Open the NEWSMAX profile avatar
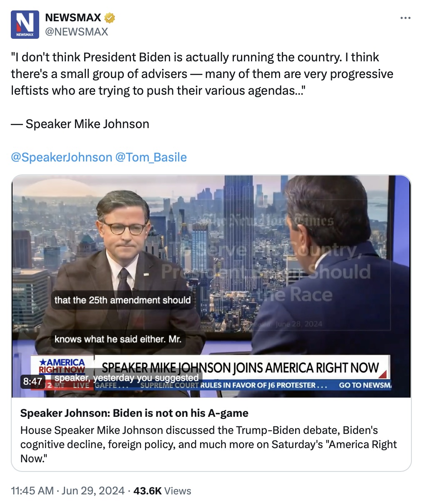 (x=25, y=25)
